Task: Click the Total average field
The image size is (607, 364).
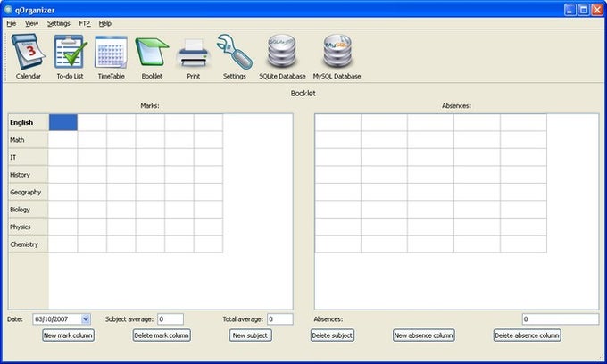Action: pyautogui.click(x=280, y=319)
